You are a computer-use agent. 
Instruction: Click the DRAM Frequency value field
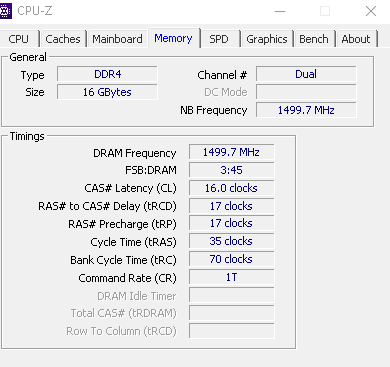pos(231,152)
